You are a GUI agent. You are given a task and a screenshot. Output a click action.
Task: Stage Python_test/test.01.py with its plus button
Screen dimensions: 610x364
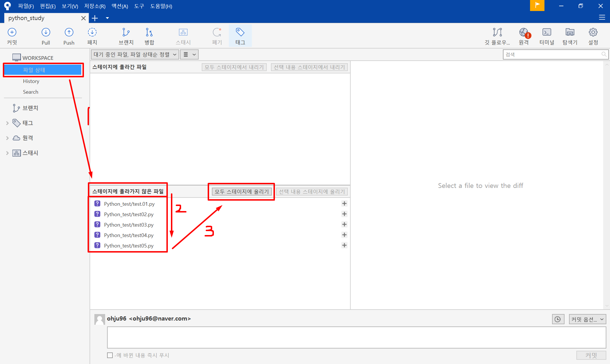point(344,203)
